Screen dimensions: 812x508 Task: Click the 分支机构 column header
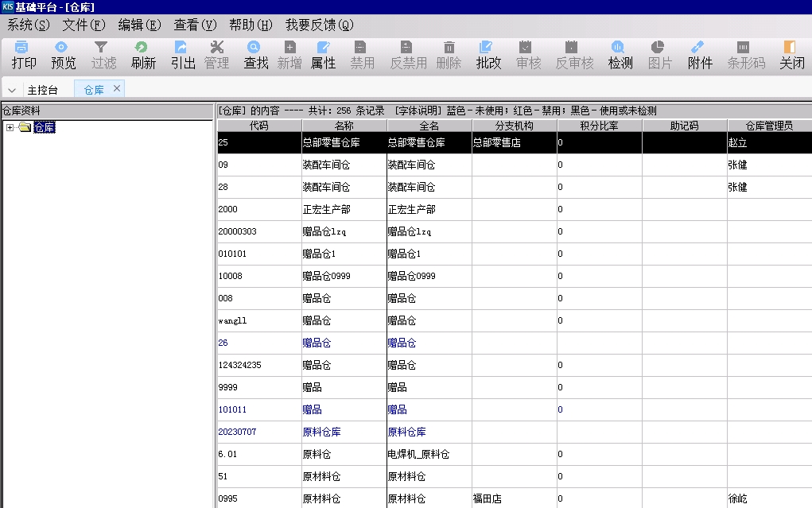pos(515,126)
